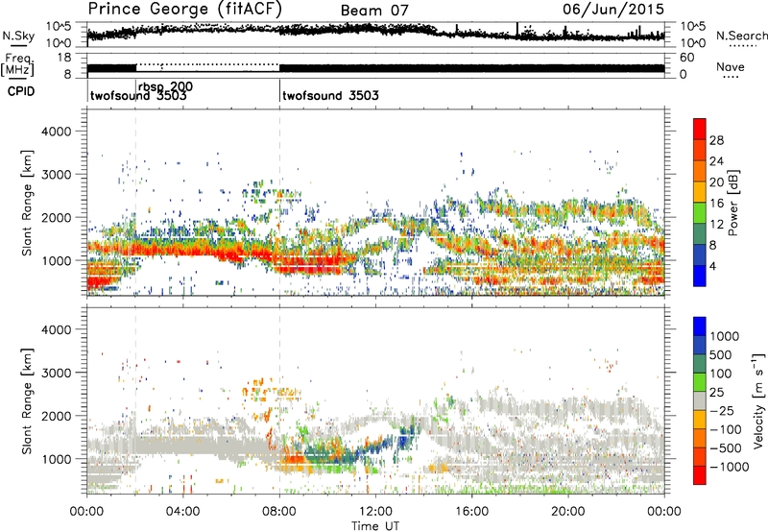This screenshot has height=532, width=768.
Task: Click the date '06/Jun/2015'
Action: 613,9
